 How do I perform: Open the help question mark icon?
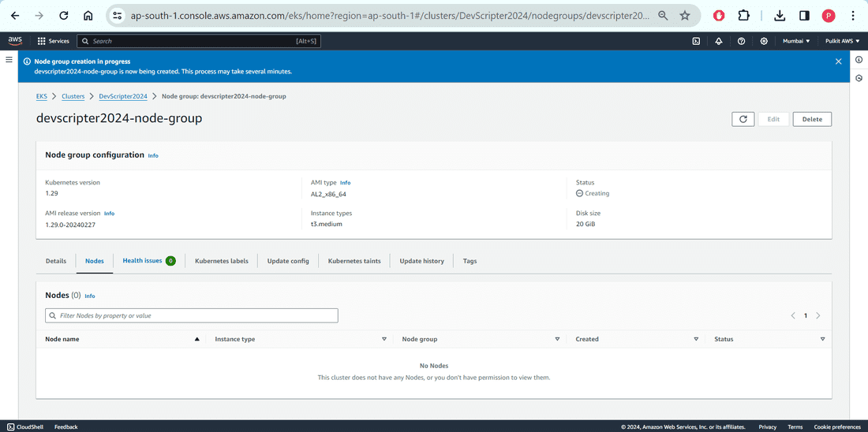point(741,41)
